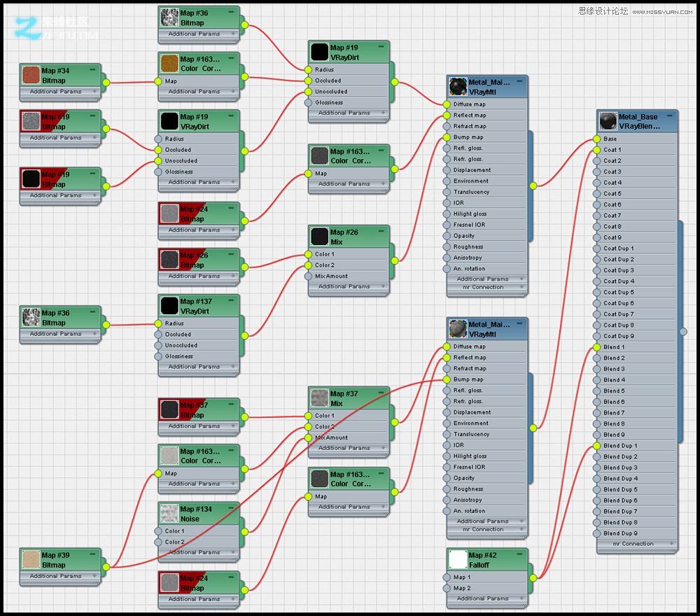Image resolution: width=700 pixels, height=616 pixels.
Task: Click the "Coat 9" slot label
Action: (x=612, y=237)
